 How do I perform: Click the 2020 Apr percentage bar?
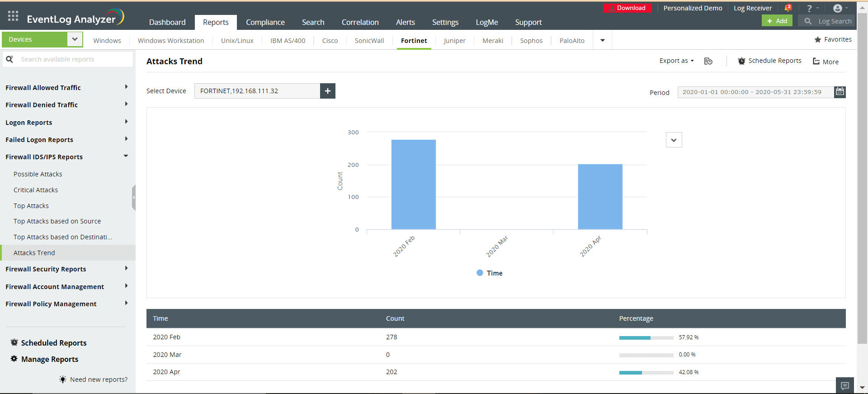click(x=646, y=372)
